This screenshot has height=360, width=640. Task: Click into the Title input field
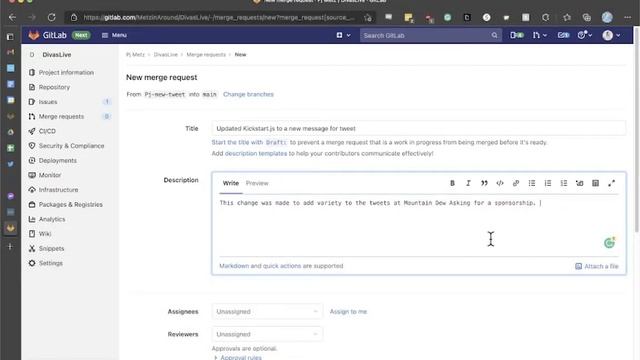coord(418,128)
